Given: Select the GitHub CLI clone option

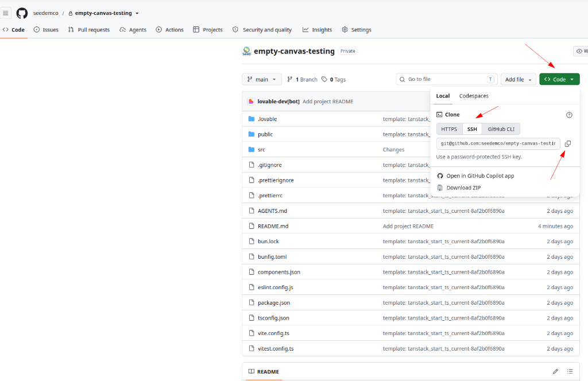Looking at the screenshot, I should [501, 129].
